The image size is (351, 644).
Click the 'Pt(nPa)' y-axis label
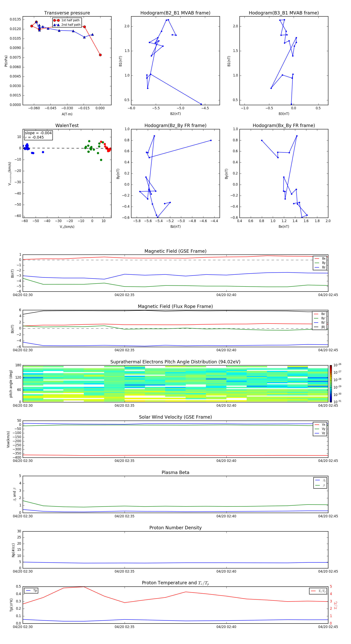click(x=6, y=61)
